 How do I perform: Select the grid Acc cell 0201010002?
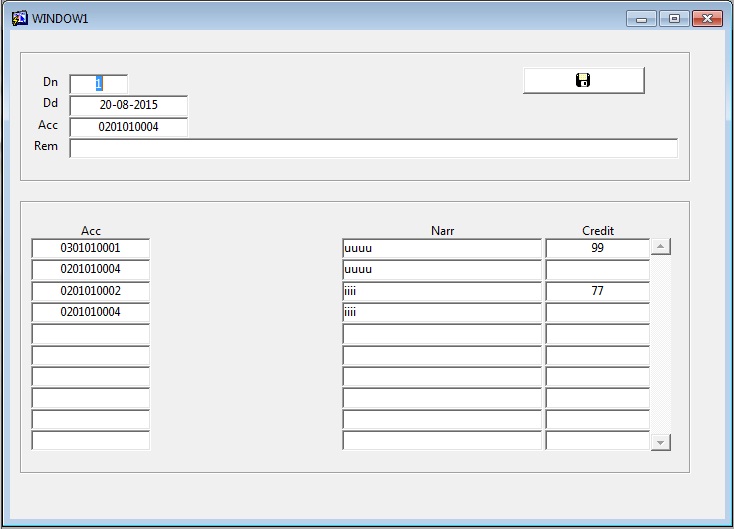click(x=90, y=291)
